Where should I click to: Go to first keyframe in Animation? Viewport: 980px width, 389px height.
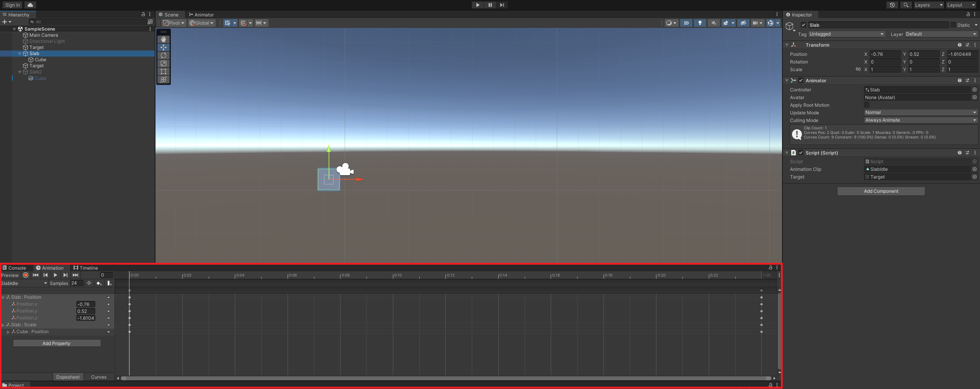coord(36,275)
